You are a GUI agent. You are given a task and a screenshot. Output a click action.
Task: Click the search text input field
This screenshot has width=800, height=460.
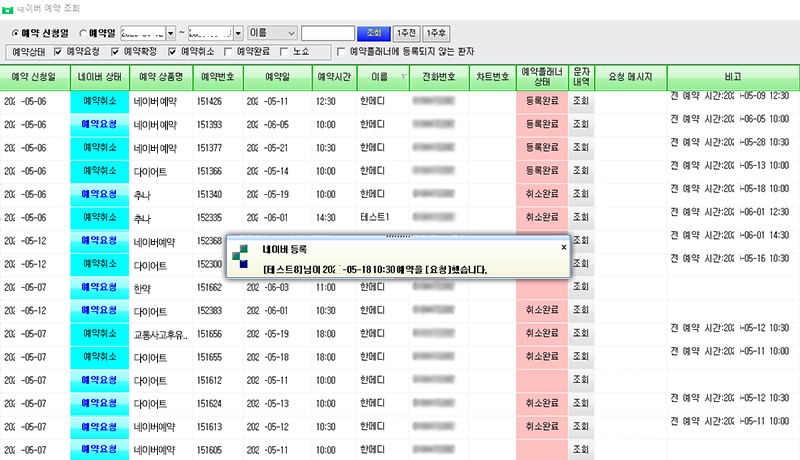(328, 33)
